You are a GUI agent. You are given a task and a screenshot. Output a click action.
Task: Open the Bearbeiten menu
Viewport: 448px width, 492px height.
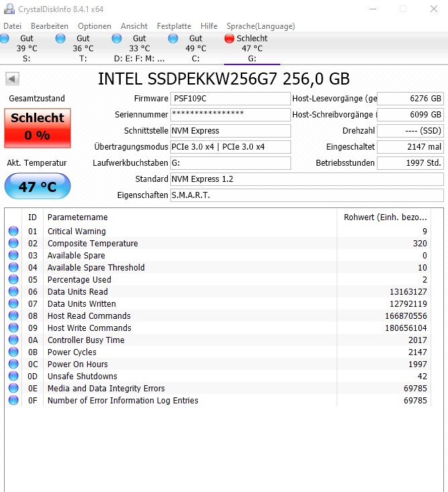coord(50,26)
